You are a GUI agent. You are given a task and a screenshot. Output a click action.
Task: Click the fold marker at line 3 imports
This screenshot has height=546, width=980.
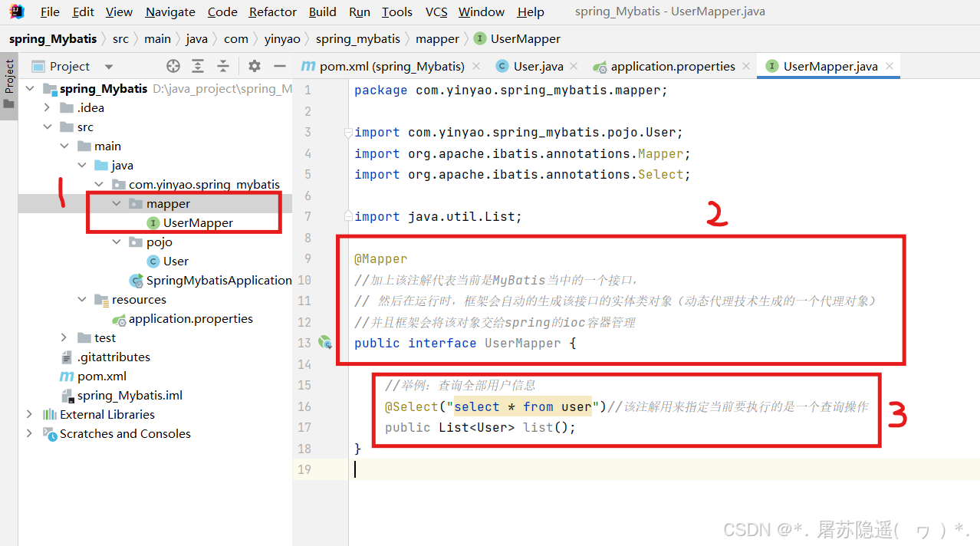point(348,133)
